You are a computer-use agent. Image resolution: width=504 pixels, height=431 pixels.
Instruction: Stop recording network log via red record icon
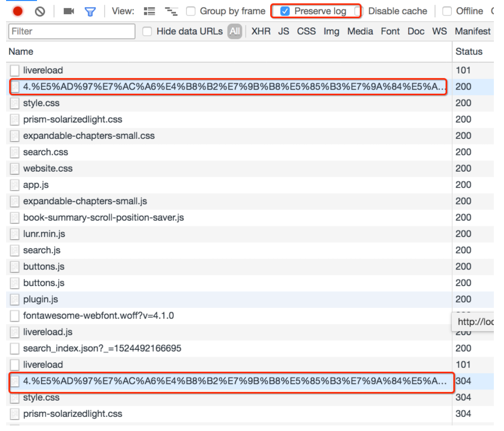(18, 12)
